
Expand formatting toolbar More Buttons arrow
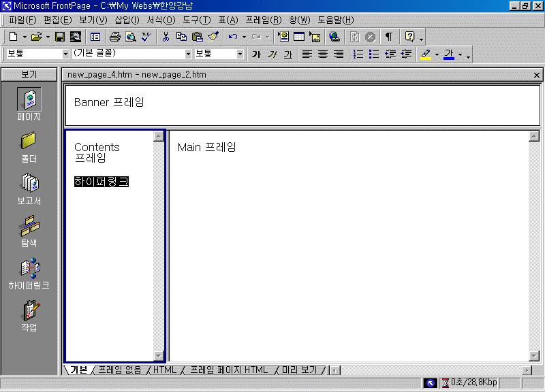coord(469,56)
